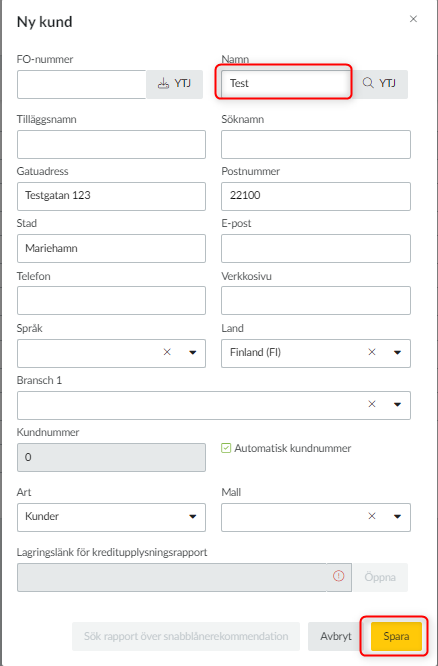Click the red warning icon in Lagringslänk field
The image size is (438, 666).
tap(339, 576)
